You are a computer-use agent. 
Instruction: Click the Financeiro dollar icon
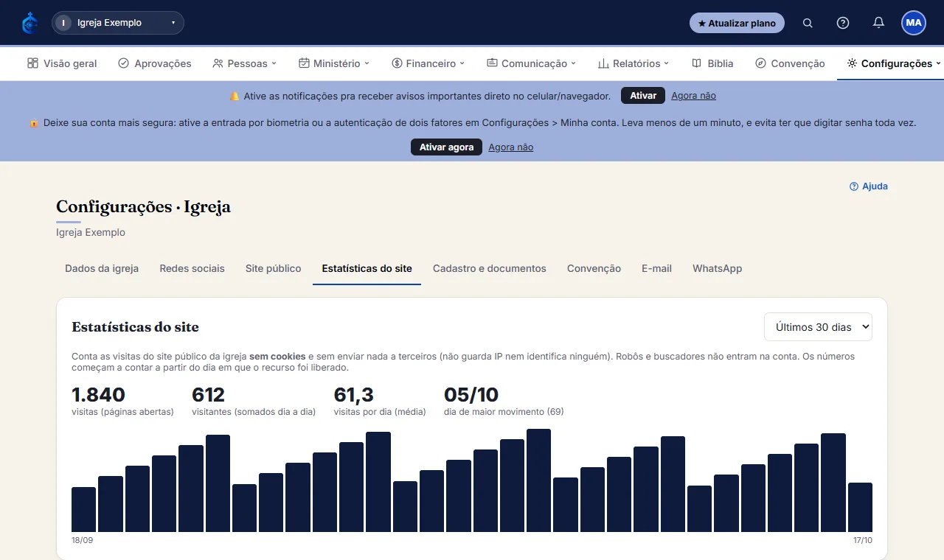(x=397, y=63)
